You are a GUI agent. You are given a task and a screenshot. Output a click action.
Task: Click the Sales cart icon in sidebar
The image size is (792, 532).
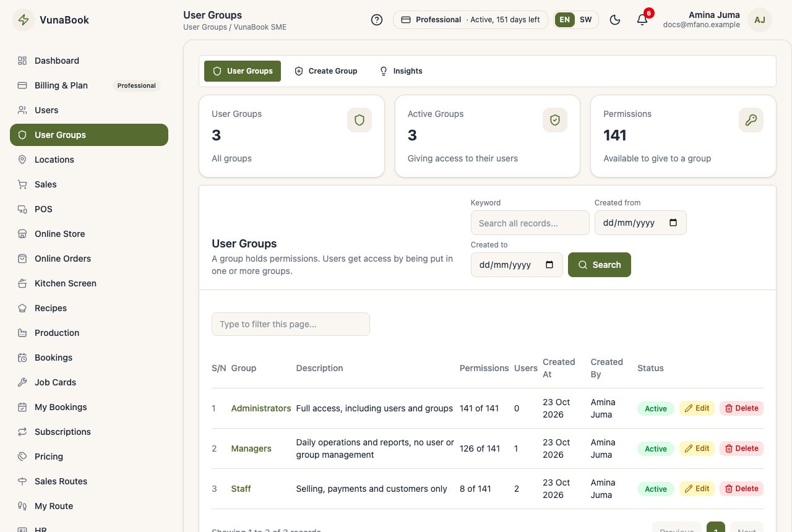pos(22,184)
